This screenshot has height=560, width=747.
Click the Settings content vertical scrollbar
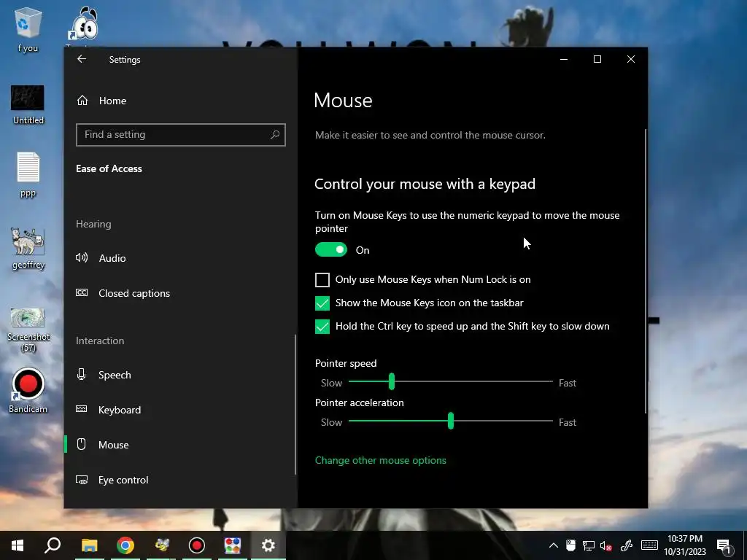[646, 271]
